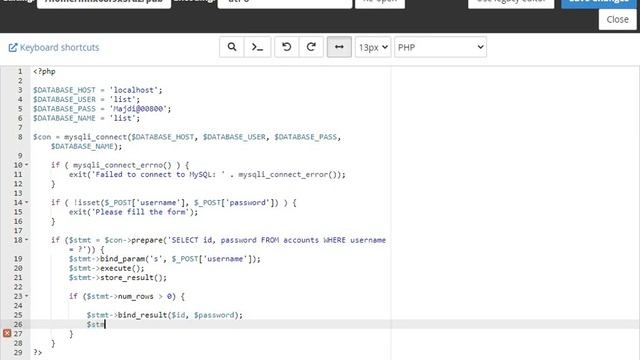
Task: Click the if (mysqli_connect_errno()) line
Action: pyautogui.click(x=120, y=165)
